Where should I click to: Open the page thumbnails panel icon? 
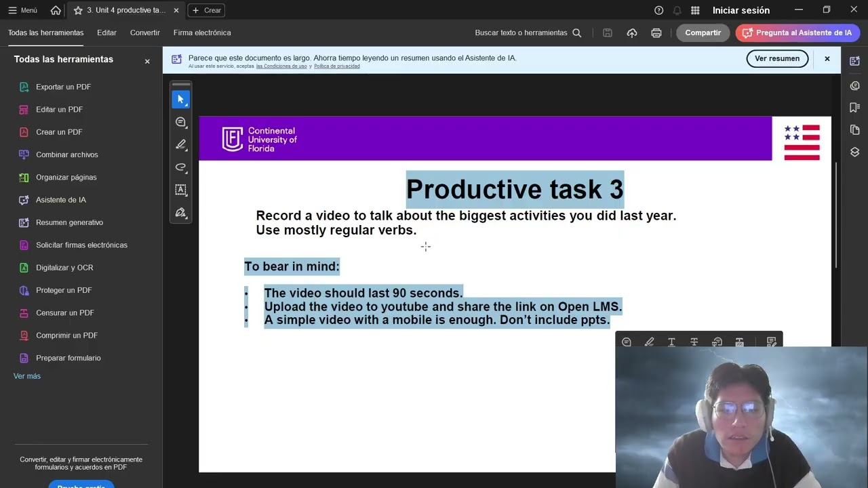[x=854, y=129]
